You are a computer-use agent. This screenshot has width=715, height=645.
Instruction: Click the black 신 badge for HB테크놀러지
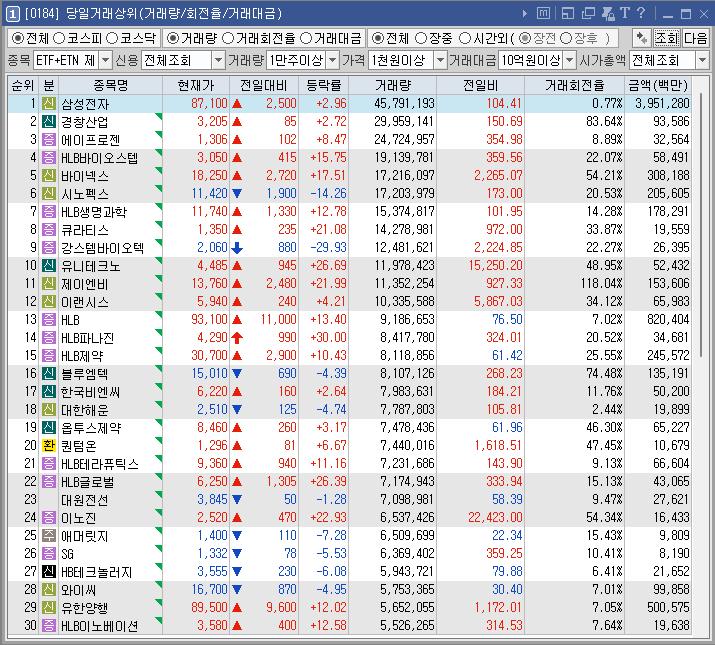click(49, 572)
